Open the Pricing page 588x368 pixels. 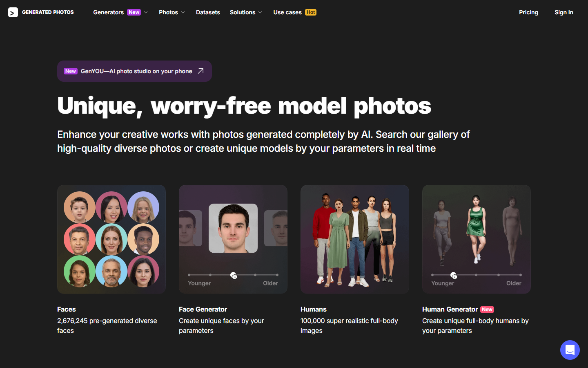[528, 12]
